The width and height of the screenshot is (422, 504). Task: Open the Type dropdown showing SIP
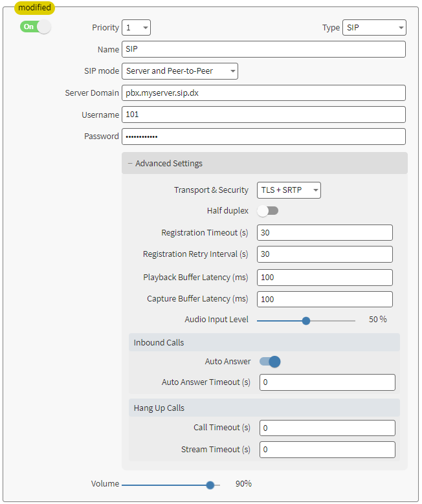pyautogui.click(x=373, y=28)
